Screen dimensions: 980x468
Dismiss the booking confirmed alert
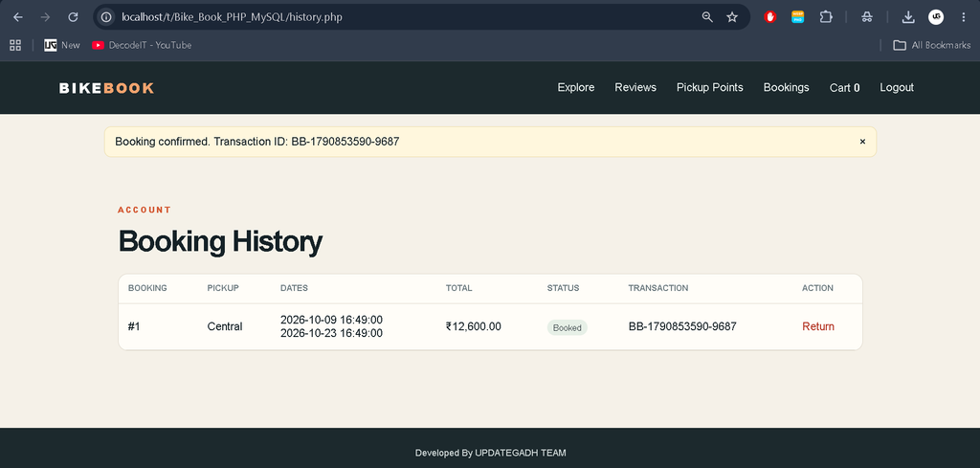(x=862, y=142)
